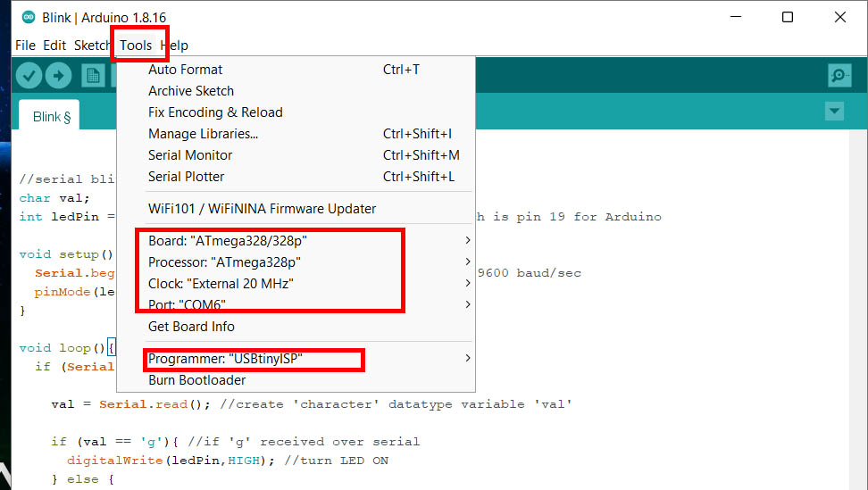
Task: Select Clock: "External 20 MHz" entry
Action: (296, 284)
